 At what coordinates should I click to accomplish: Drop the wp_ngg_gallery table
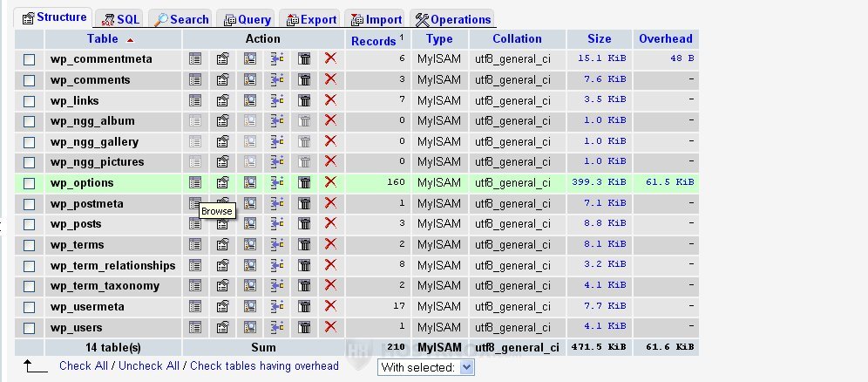pos(330,141)
